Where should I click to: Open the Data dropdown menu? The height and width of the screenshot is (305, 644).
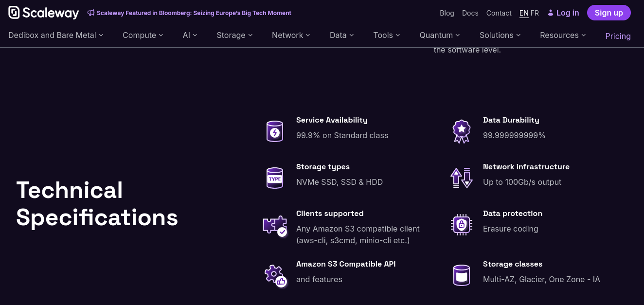[341, 35]
